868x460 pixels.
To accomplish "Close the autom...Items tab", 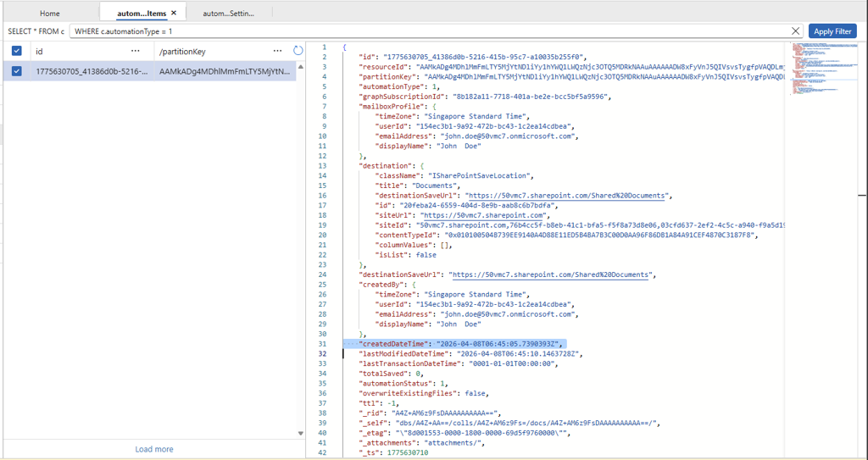I will 174,13.
